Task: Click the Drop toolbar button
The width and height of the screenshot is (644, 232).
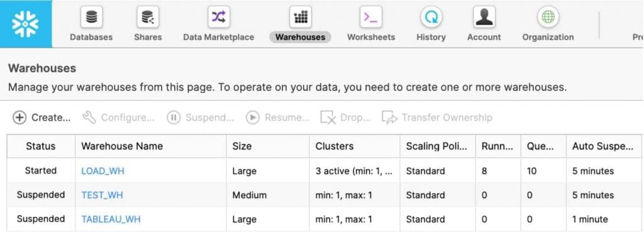Action: [345, 118]
